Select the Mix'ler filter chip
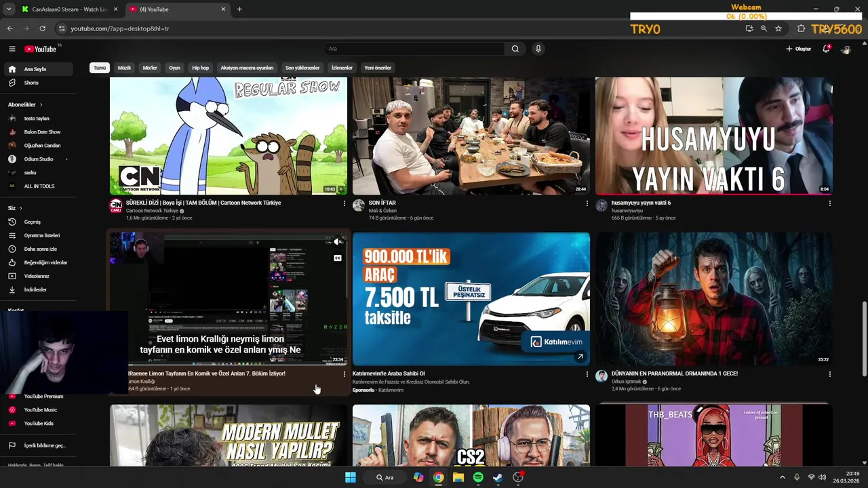The height and width of the screenshot is (488, 868). [x=150, y=68]
